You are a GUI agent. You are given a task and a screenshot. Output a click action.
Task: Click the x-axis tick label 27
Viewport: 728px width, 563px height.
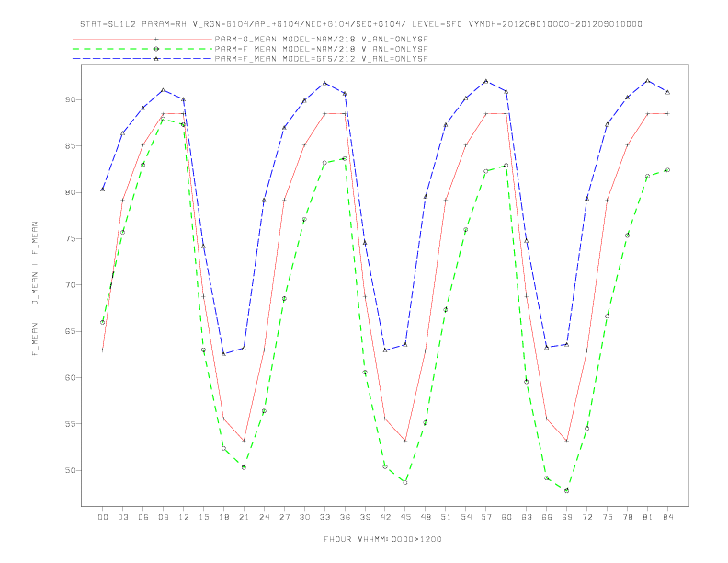(284, 517)
